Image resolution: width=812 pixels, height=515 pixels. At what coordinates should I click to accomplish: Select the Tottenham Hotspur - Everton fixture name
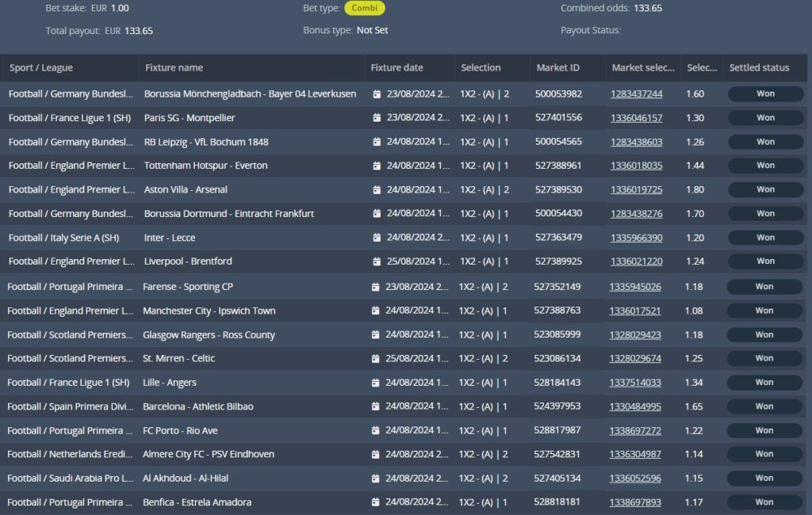click(205, 166)
